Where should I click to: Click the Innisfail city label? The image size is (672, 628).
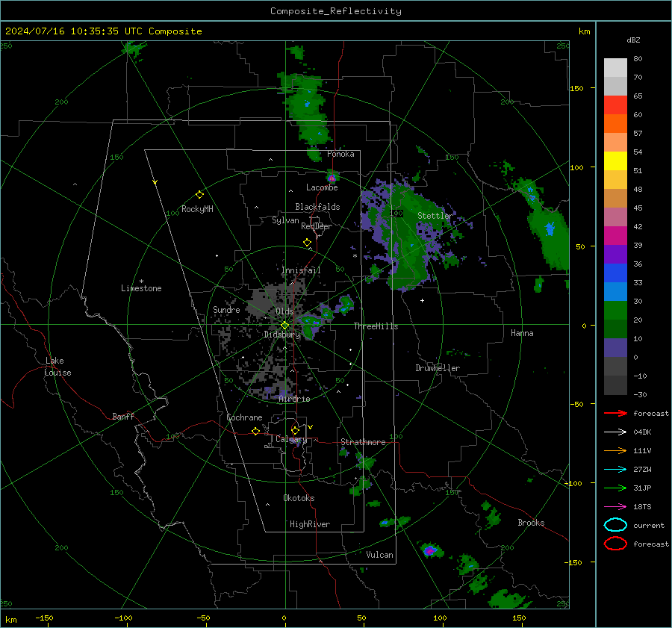point(301,270)
